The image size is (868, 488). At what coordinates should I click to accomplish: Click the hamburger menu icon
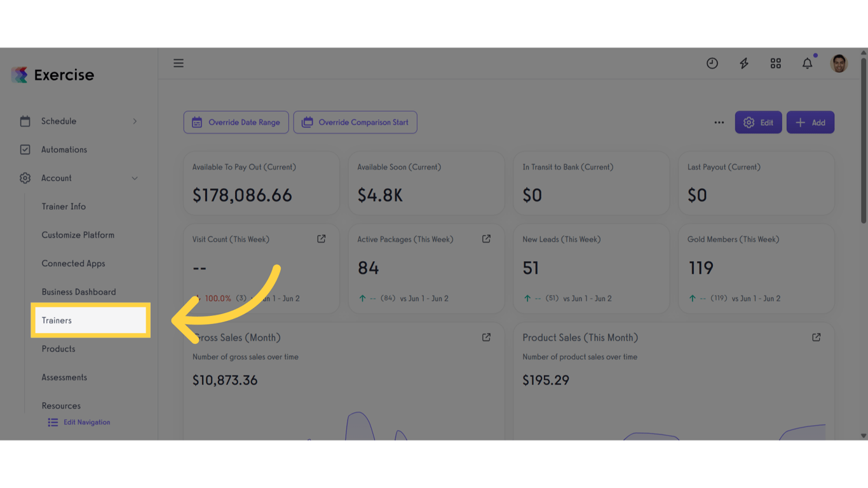point(179,63)
